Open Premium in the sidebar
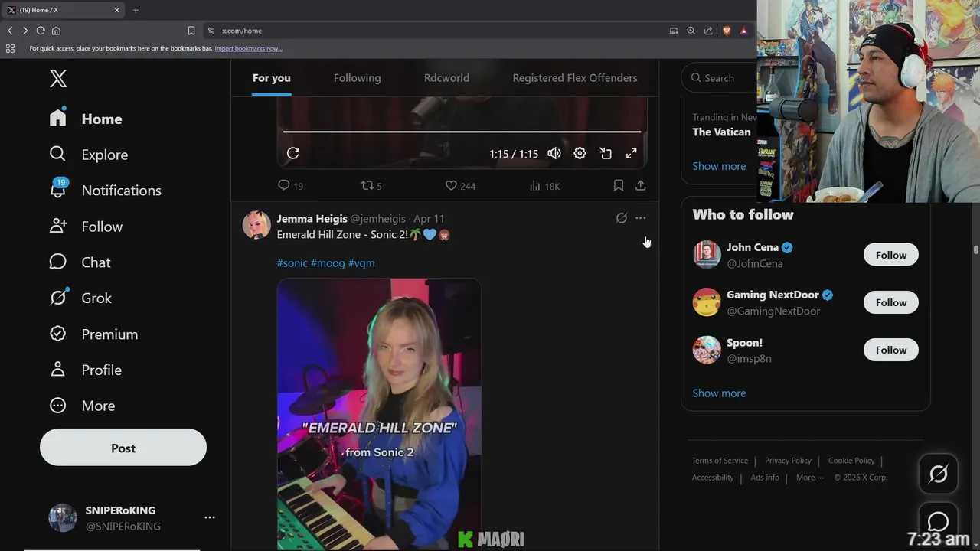The width and height of the screenshot is (980, 551). point(94,334)
